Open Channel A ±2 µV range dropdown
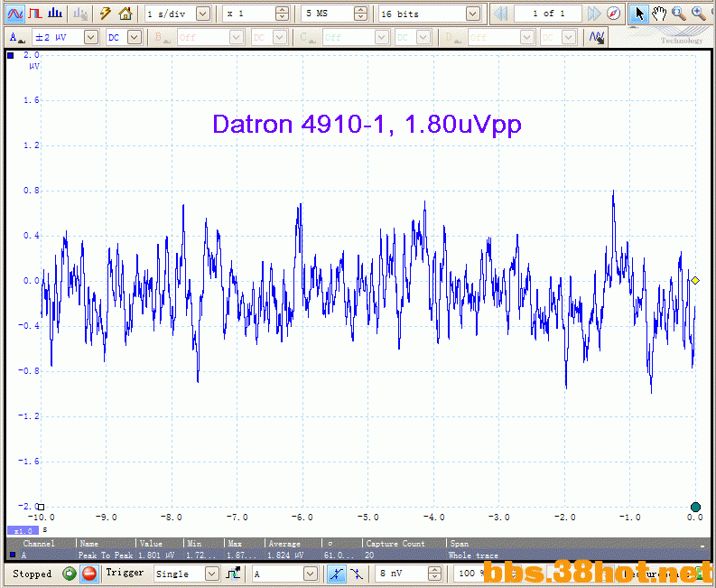Viewport: 716px width, 588px height. point(91,37)
